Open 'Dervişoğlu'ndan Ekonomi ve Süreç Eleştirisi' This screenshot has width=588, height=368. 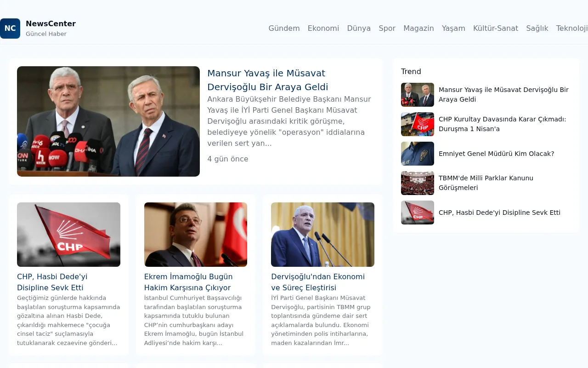(317, 282)
